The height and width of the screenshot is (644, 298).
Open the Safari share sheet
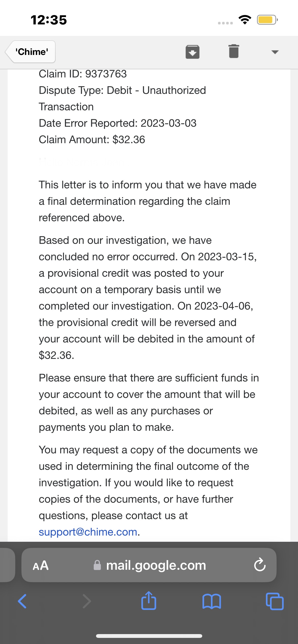tap(149, 601)
